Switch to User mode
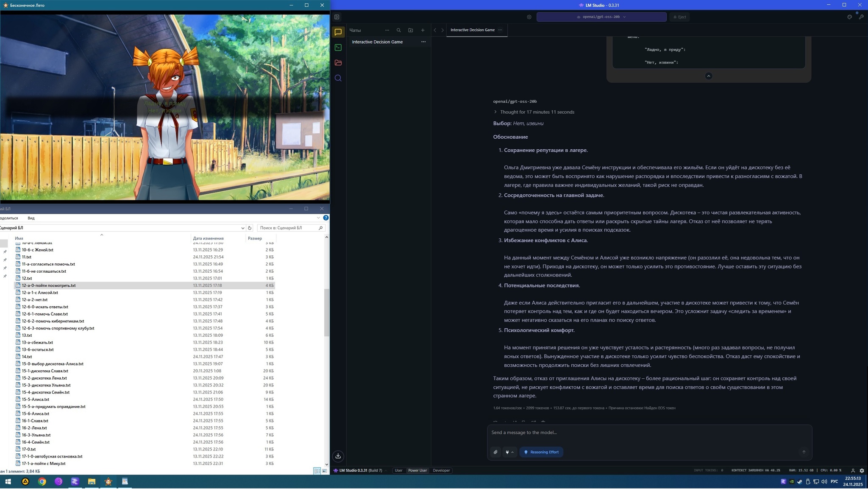The height and width of the screenshot is (489, 868). click(x=398, y=470)
